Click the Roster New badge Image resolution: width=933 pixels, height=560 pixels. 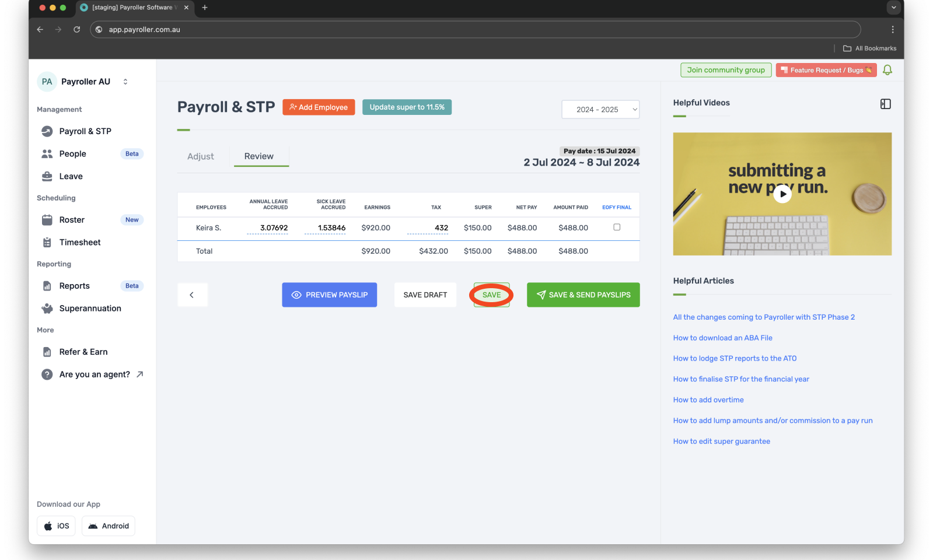[x=132, y=220]
